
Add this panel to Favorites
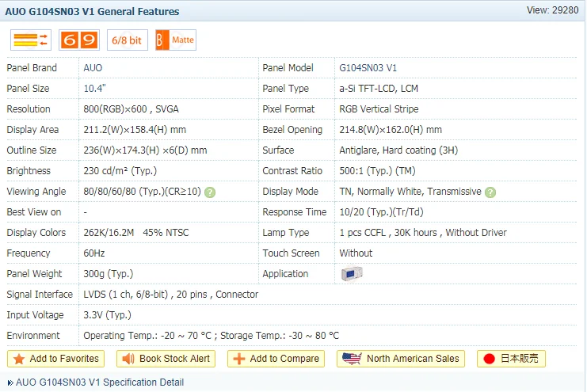click(55, 359)
